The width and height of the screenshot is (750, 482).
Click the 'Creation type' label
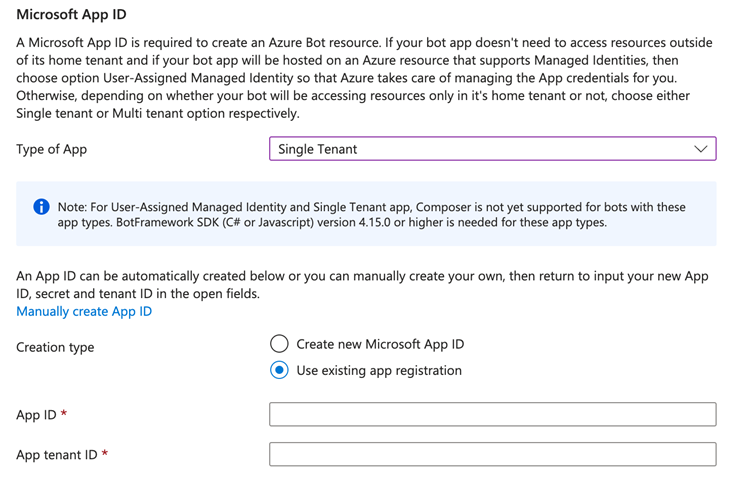[55, 347]
